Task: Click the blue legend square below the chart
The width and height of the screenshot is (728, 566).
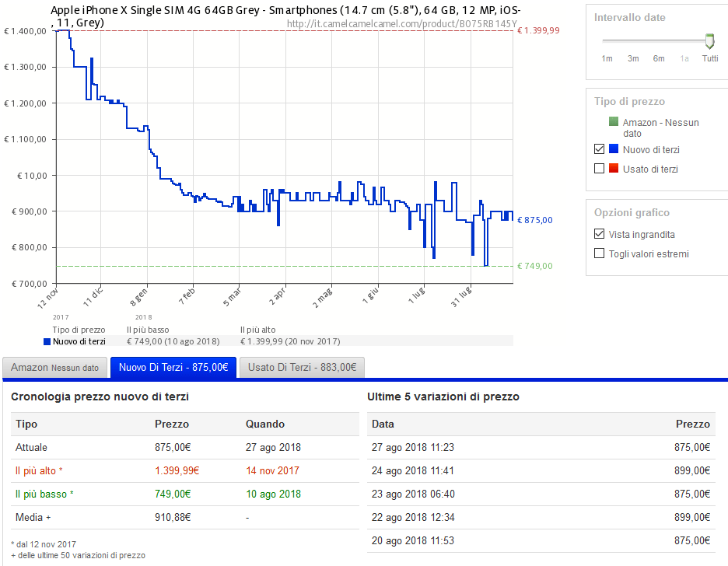Action: (47, 341)
